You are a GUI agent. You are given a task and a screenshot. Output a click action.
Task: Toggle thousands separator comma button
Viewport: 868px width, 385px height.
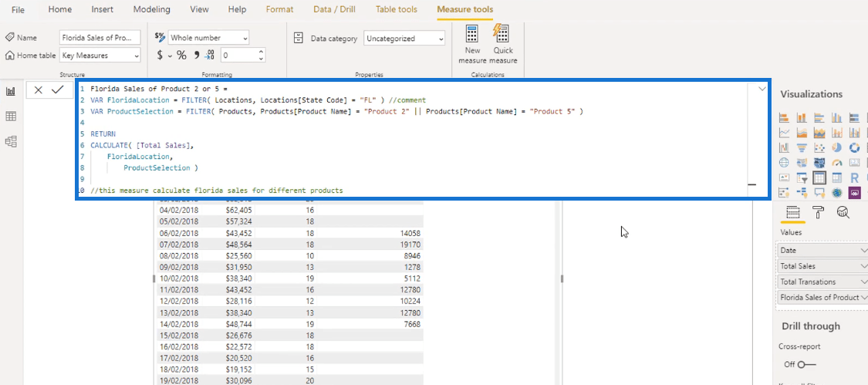point(196,55)
